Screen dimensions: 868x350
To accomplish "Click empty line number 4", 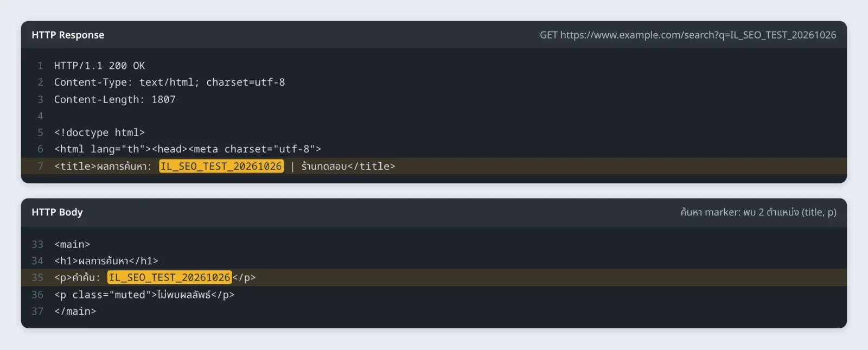I will (x=40, y=116).
